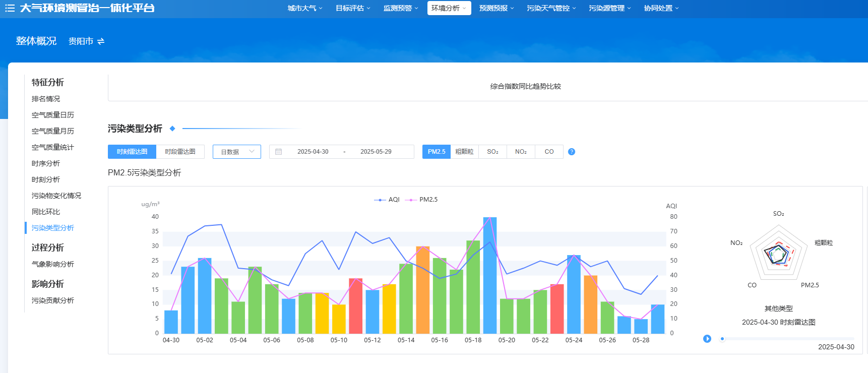This screenshot has height=373, width=868.
Task: Click the calendar icon in date range
Action: [x=279, y=152]
